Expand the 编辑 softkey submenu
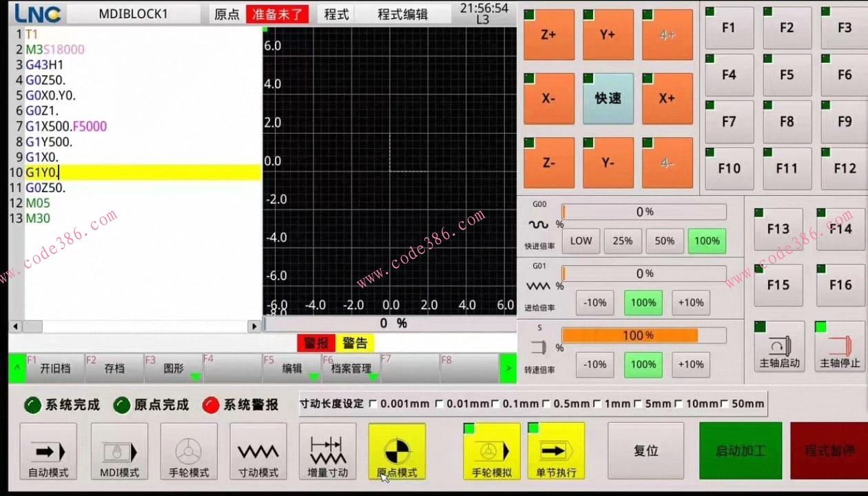This screenshot has height=496, width=868. point(291,368)
